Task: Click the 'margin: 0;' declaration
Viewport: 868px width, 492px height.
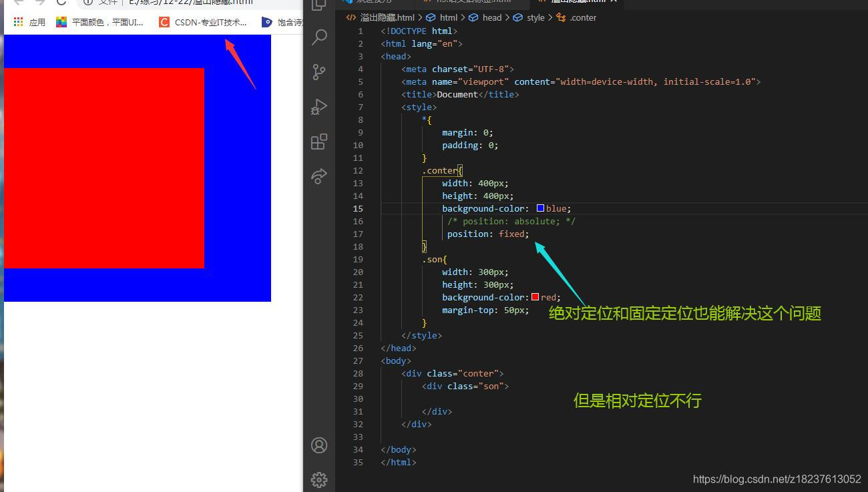Action: tap(467, 132)
